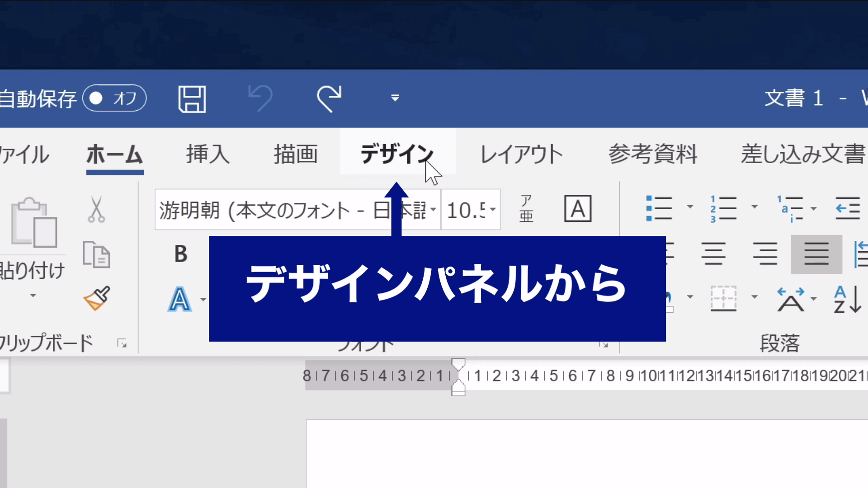Click the Paste clipboard icon
Viewport: 868px width, 488px height.
pos(34,222)
